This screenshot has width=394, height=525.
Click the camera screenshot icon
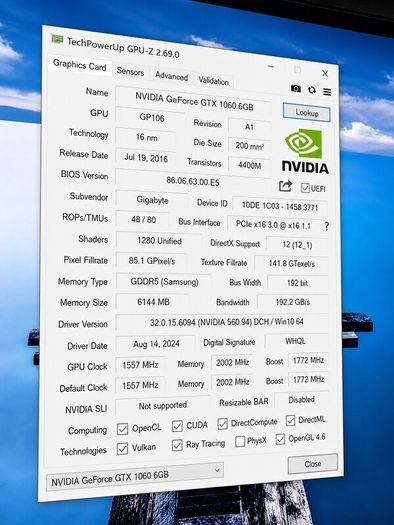pyautogui.click(x=295, y=88)
